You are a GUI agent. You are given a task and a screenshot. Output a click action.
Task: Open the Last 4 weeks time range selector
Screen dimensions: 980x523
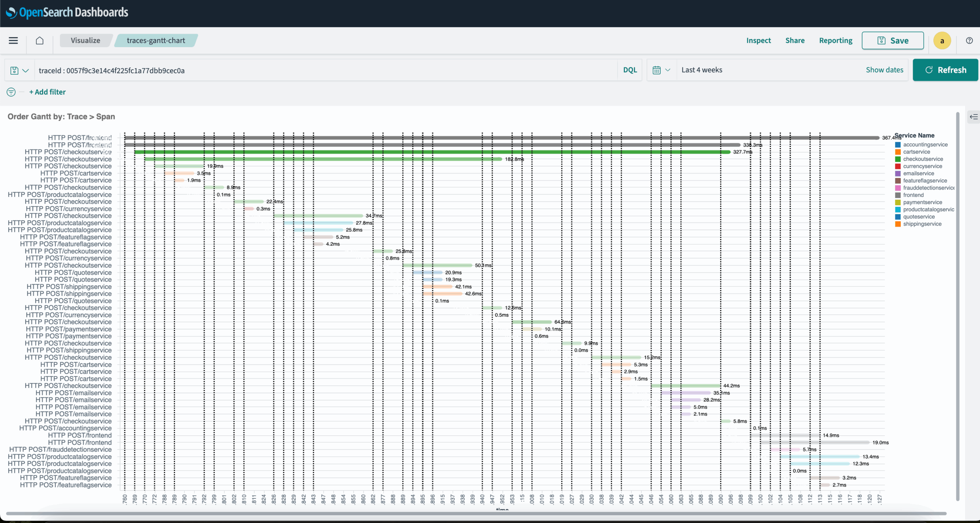[x=702, y=70]
